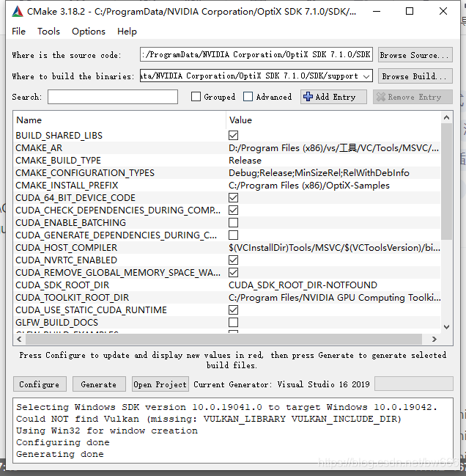Click the NVIDIA GPU Computing Toolkit value
Viewport: 466px width, 476px height.
click(334, 298)
